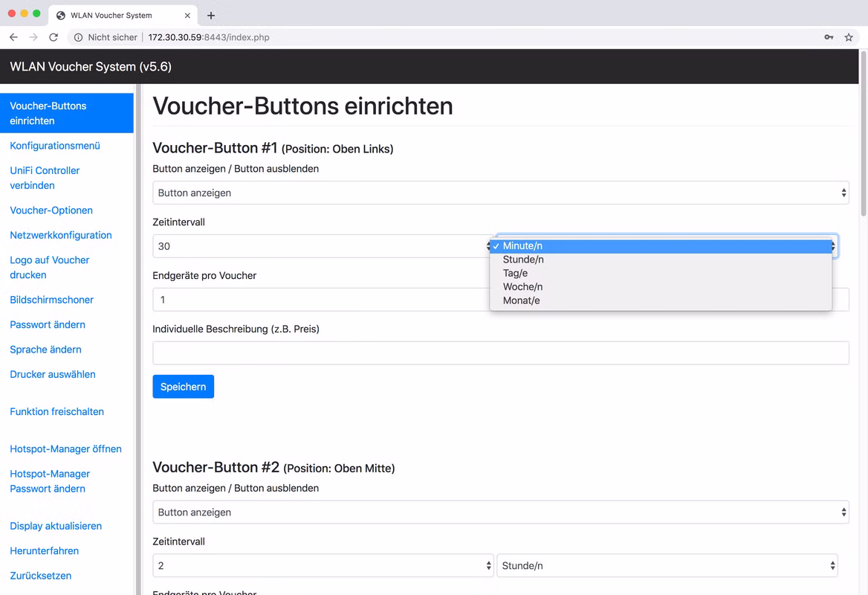
Task: Pick Woche/n from the dropdown list
Action: (x=522, y=286)
